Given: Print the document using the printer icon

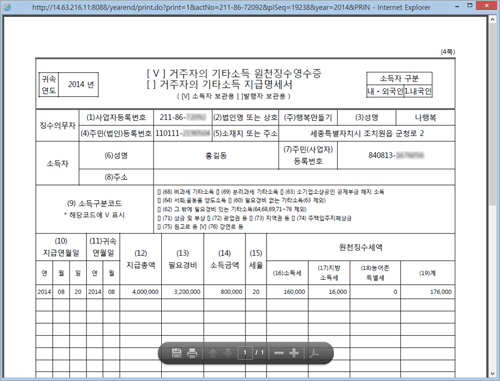Looking at the screenshot, I should (192, 353).
